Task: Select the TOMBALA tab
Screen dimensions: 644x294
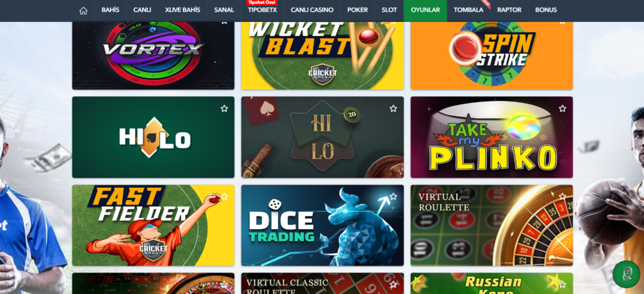Action: [468, 10]
